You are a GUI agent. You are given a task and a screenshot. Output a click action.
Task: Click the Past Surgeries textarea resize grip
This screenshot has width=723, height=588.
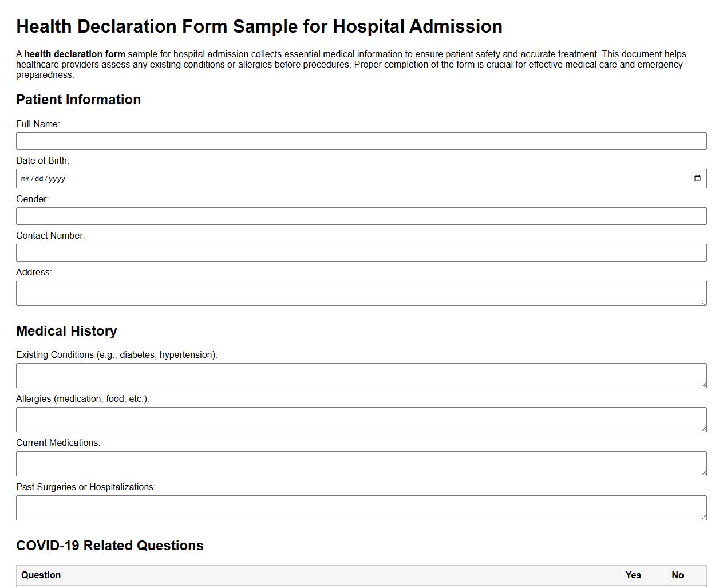click(x=703, y=517)
